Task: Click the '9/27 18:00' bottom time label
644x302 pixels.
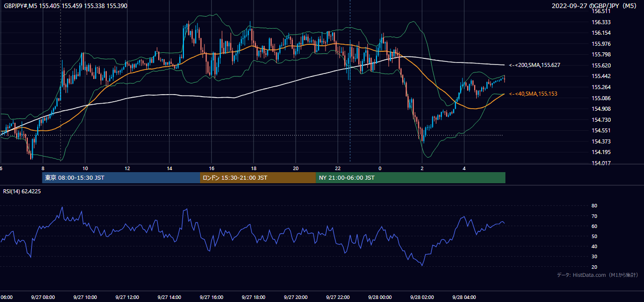Action: pos(253,297)
